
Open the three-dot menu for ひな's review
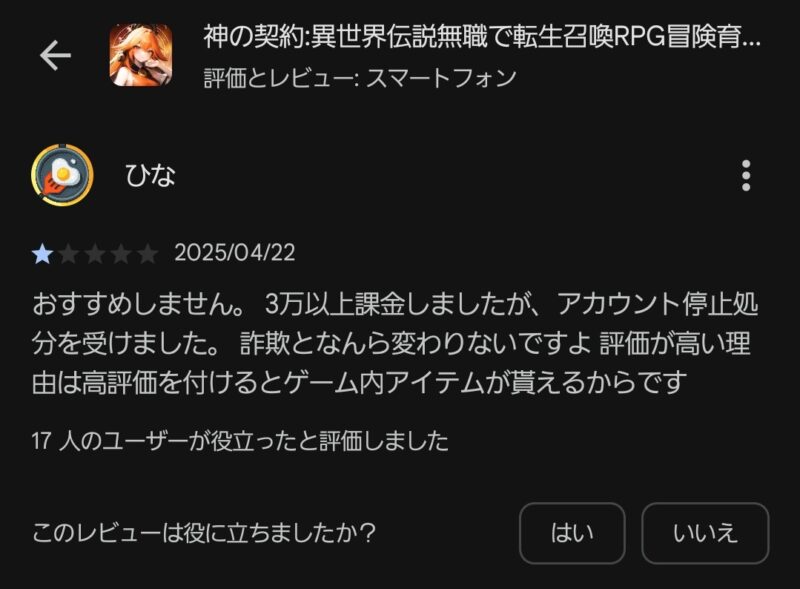click(x=746, y=176)
